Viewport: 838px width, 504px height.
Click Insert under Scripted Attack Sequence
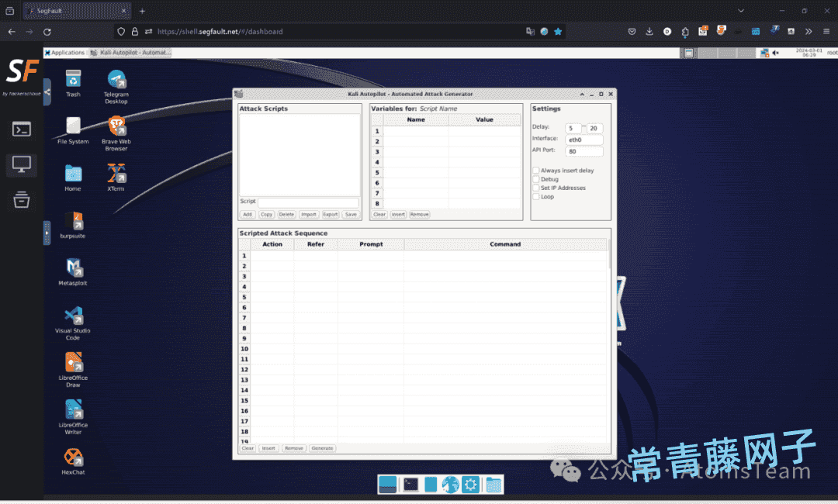point(268,448)
